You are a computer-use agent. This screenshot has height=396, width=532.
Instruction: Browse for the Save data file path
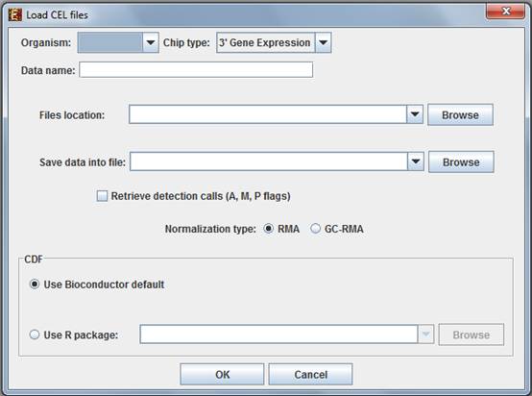coord(461,162)
